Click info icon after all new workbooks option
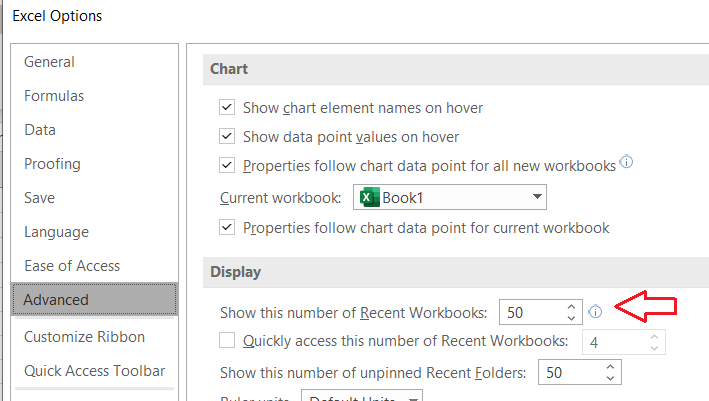709x401 pixels. (x=627, y=162)
